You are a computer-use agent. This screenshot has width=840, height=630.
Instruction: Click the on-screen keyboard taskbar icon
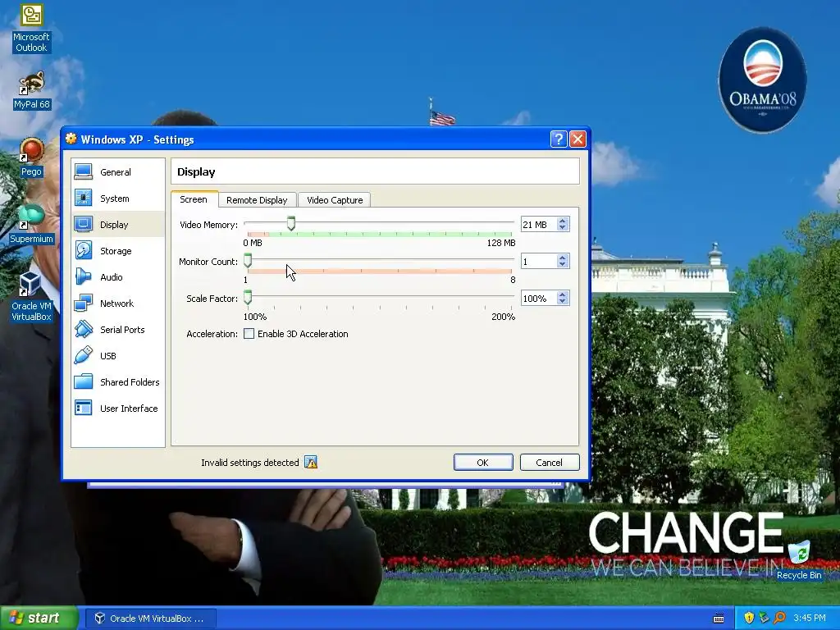tap(719, 619)
